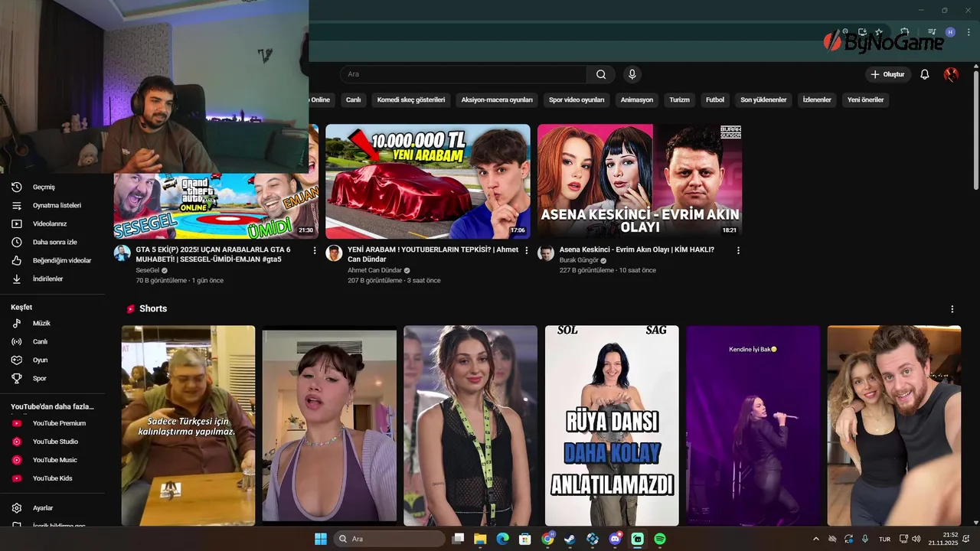
Task: Open the Asena Keskinci - Evrim Akın title
Action: (637, 249)
